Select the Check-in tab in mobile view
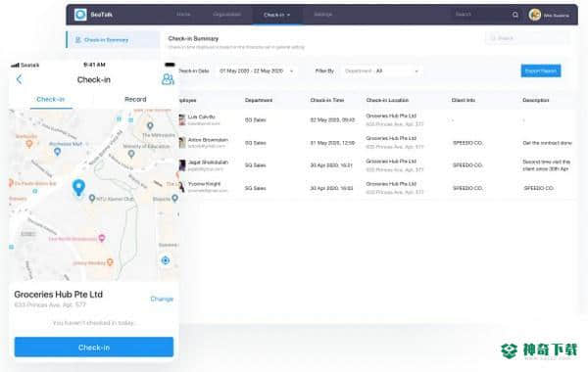The height and width of the screenshot is (372, 588). (51, 99)
